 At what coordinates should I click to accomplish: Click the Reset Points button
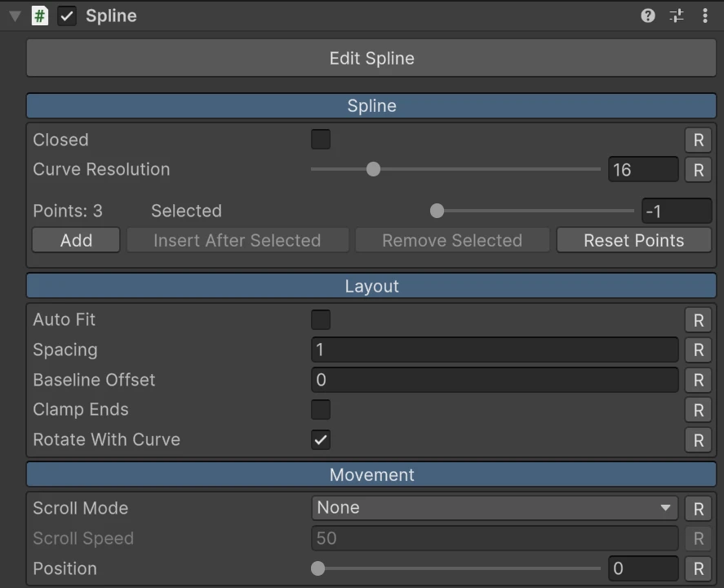[x=633, y=240]
